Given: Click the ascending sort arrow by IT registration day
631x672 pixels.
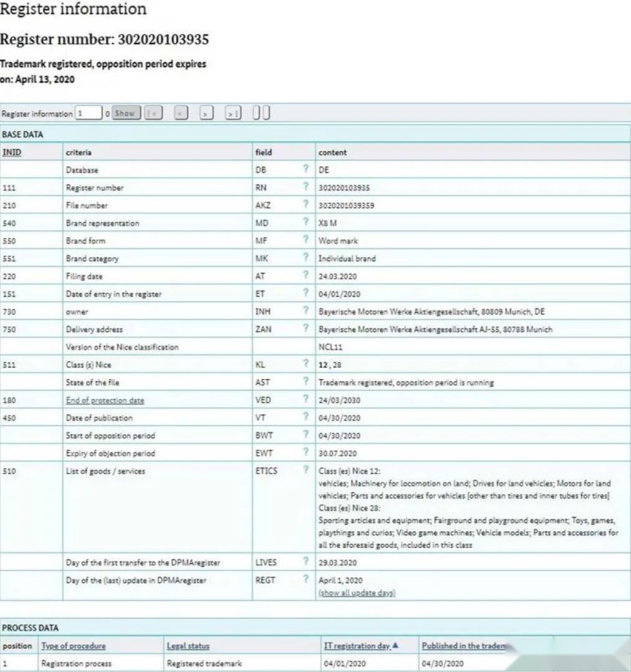Looking at the screenshot, I should coord(395,645).
